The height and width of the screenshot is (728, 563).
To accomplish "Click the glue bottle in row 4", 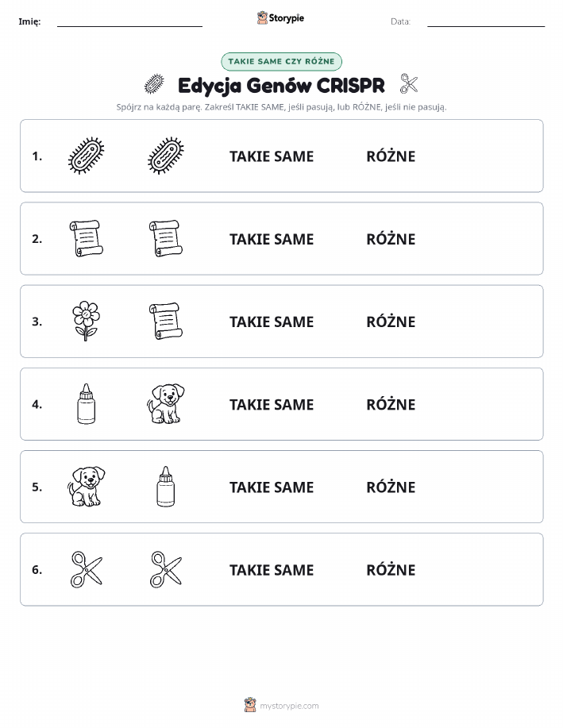I will [86, 404].
